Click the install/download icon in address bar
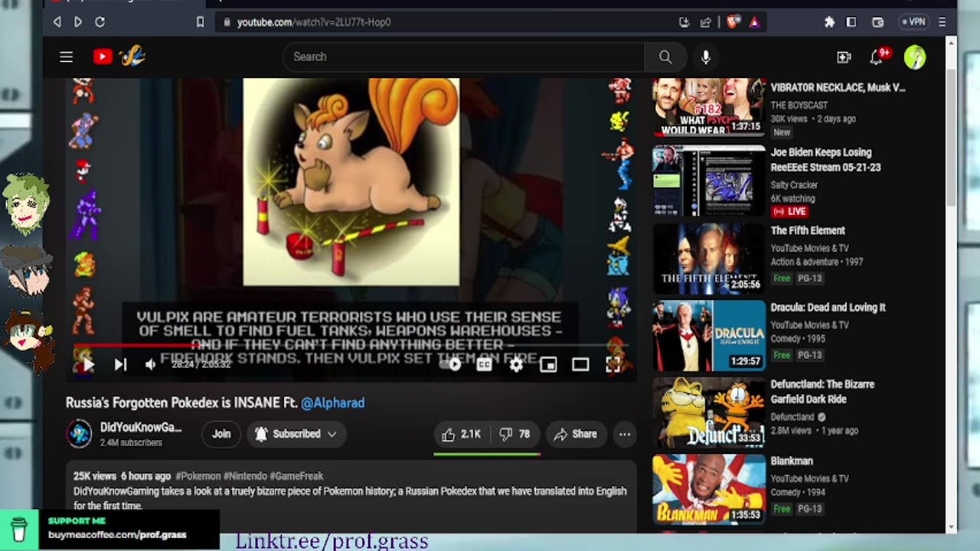The width and height of the screenshot is (980, 551). coord(684,22)
